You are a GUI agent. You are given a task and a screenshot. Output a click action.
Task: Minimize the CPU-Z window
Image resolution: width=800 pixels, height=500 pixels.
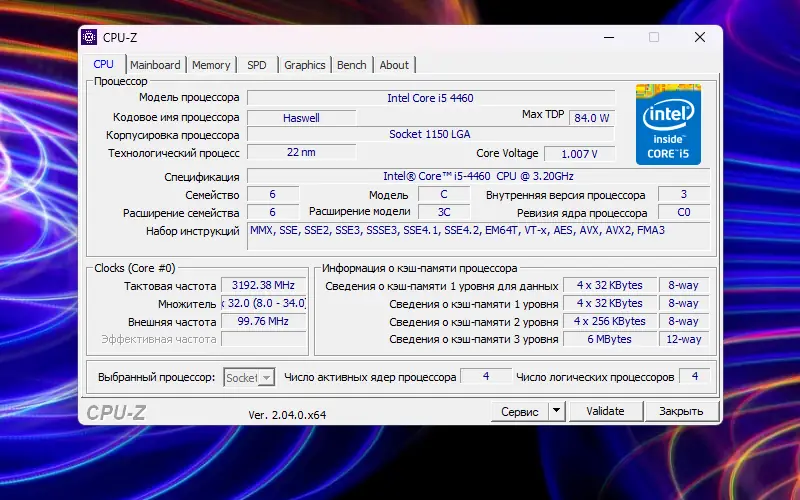pyautogui.click(x=609, y=37)
